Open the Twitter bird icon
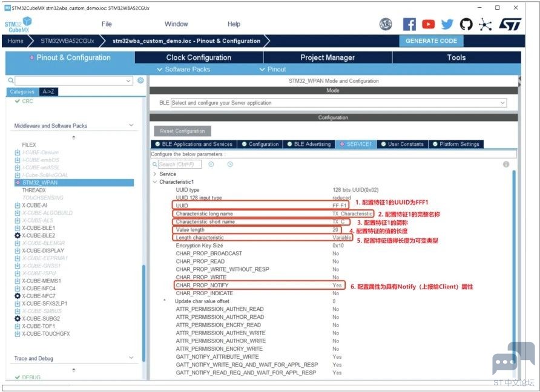This screenshot has width=540, height=392. pyautogui.click(x=447, y=24)
